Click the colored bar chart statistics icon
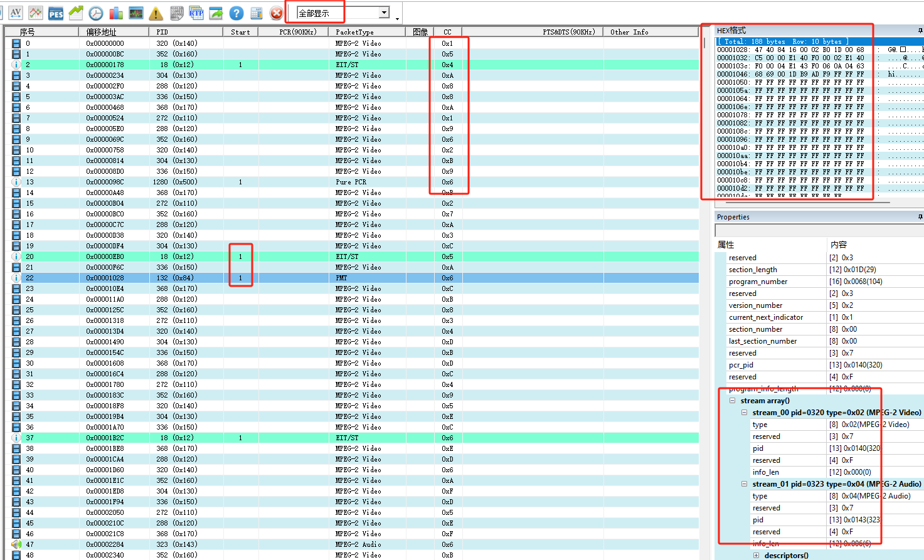The height and width of the screenshot is (560, 924). tap(116, 13)
